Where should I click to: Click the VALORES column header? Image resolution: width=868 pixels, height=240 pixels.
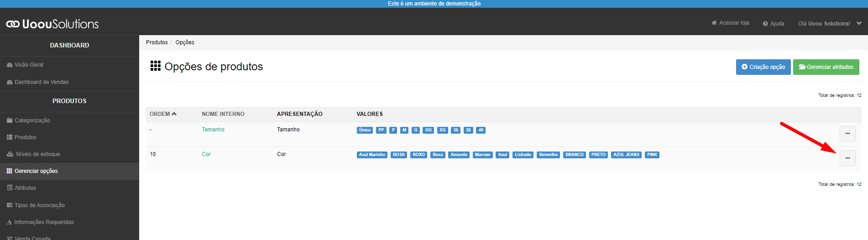click(x=370, y=114)
